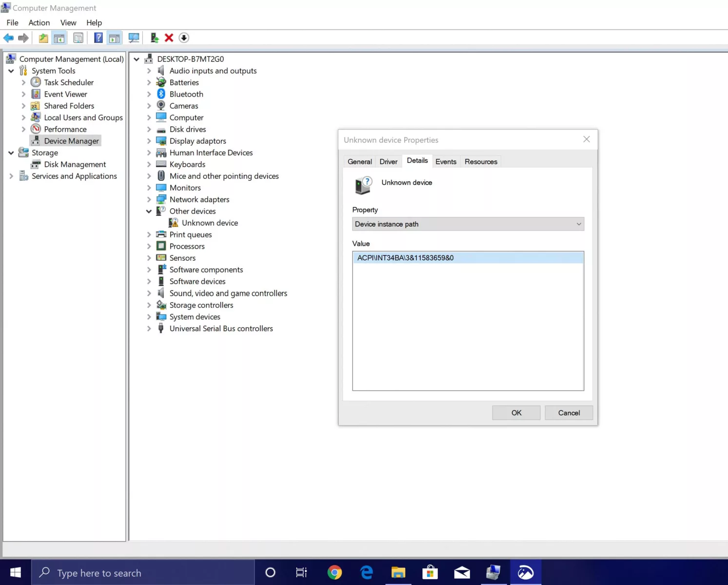728x585 pixels.
Task: Select Disk Management in the left tree
Action: 75,164
